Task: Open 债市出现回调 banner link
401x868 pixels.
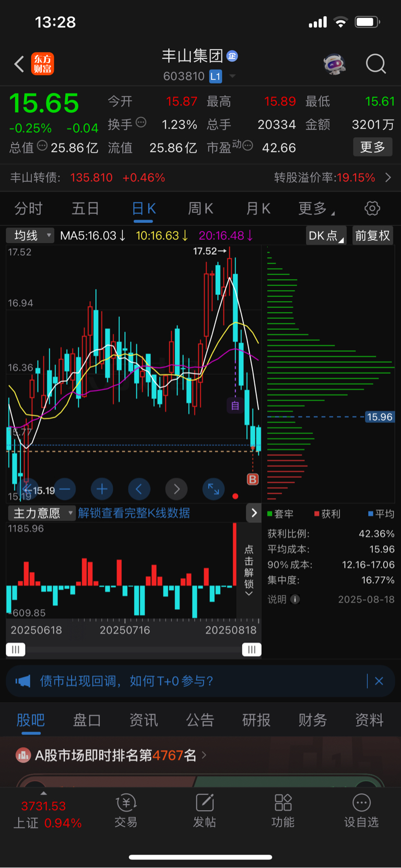Action: coord(127,681)
